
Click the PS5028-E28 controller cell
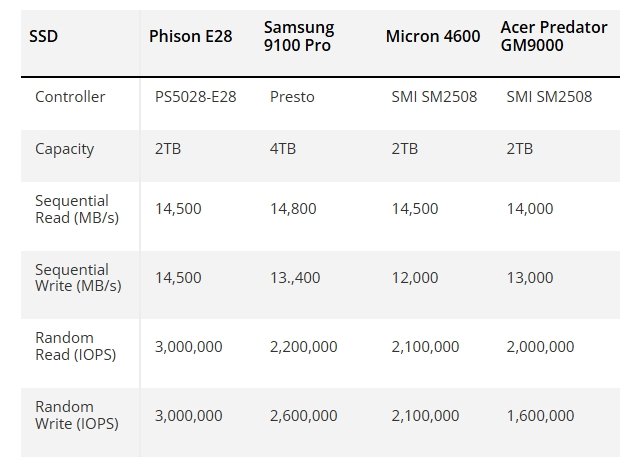point(195,97)
